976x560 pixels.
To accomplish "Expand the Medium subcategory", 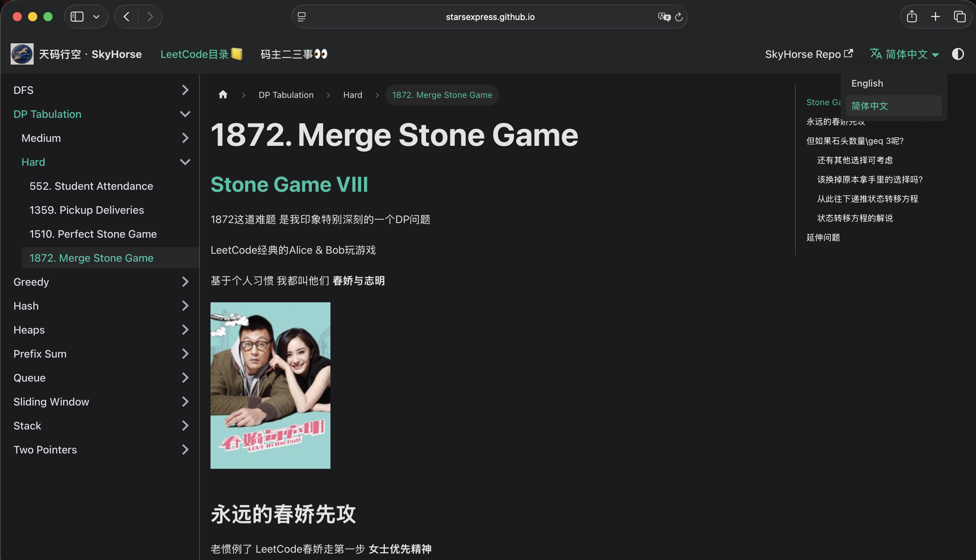I will click(185, 138).
